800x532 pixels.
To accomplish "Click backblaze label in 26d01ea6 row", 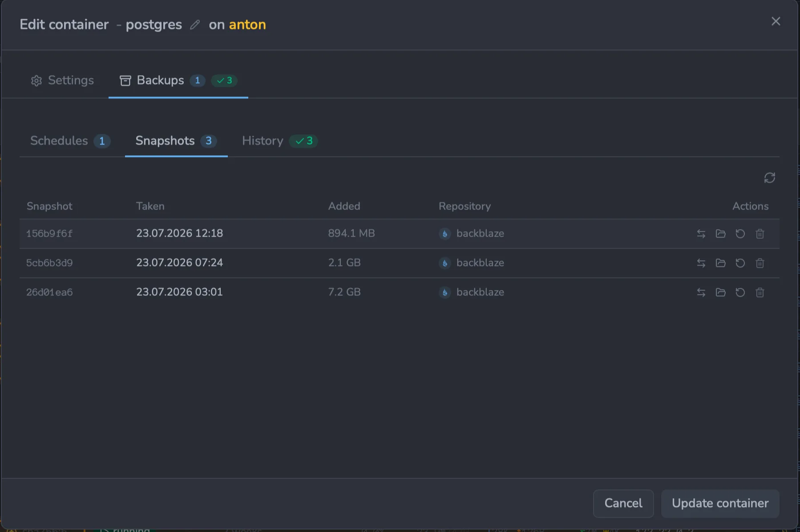I will 480,292.
